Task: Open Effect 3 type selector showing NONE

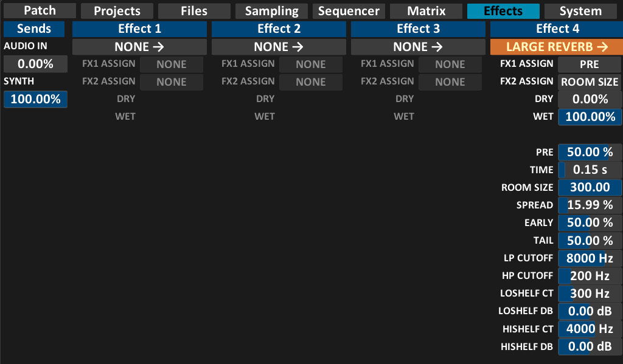Action: point(418,47)
